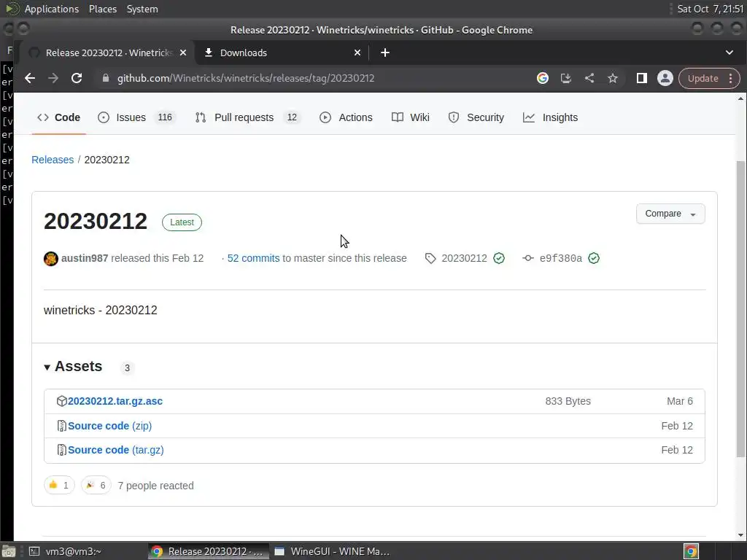
Task: Click verified check beside commit e9f380a
Action: pyautogui.click(x=594, y=259)
